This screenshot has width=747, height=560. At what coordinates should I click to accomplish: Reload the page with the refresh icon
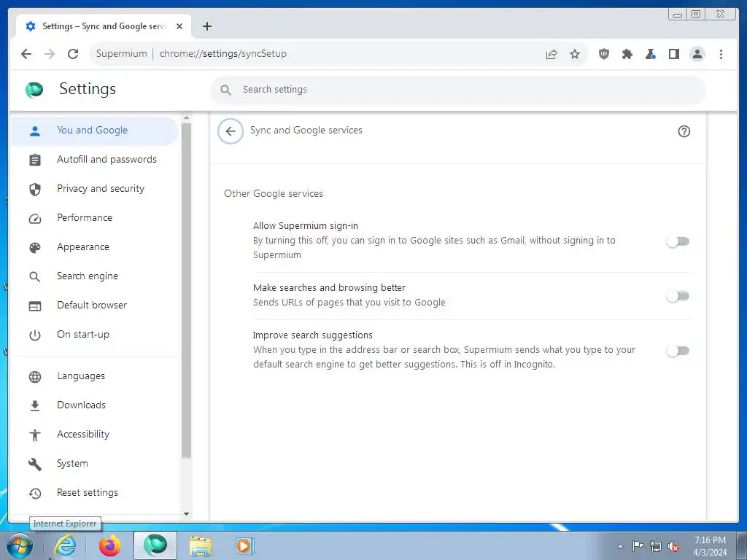point(73,54)
